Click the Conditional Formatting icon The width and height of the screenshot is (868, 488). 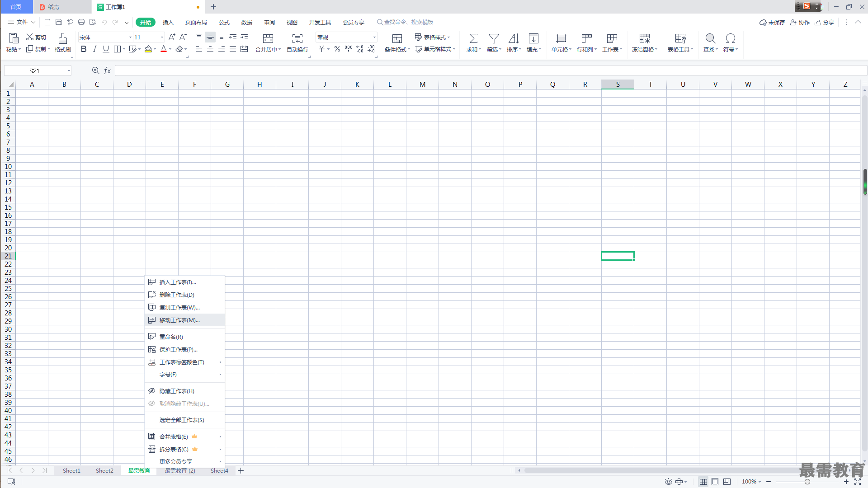click(397, 38)
